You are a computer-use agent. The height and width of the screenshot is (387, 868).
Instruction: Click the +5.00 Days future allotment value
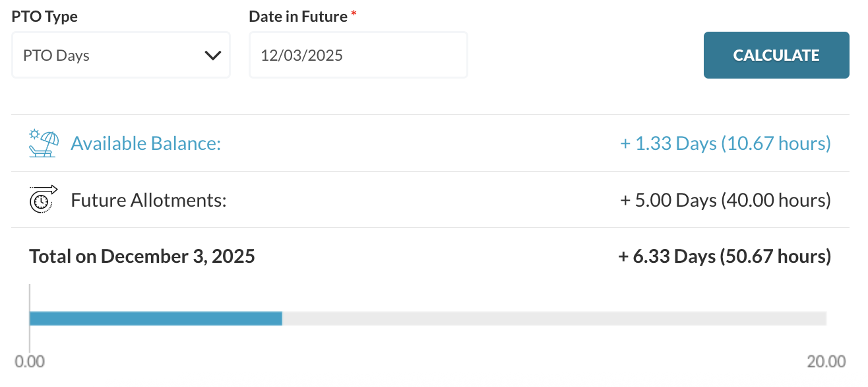pyautogui.click(x=726, y=200)
